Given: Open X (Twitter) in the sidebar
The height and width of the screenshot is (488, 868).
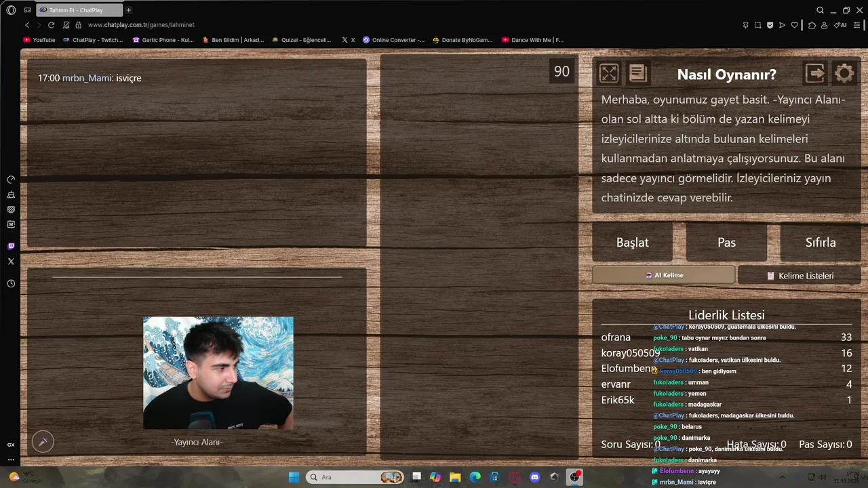Looking at the screenshot, I should 11,261.
